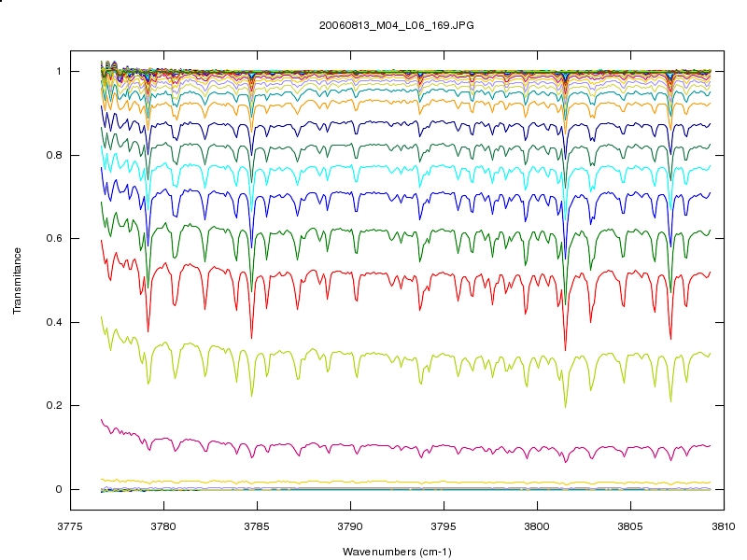Image resolution: width=747 pixels, height=560 pixels.
Task: Click the "Wavenumbers (cm-1)" x-axis label
Action: click(x=397, y=552)
